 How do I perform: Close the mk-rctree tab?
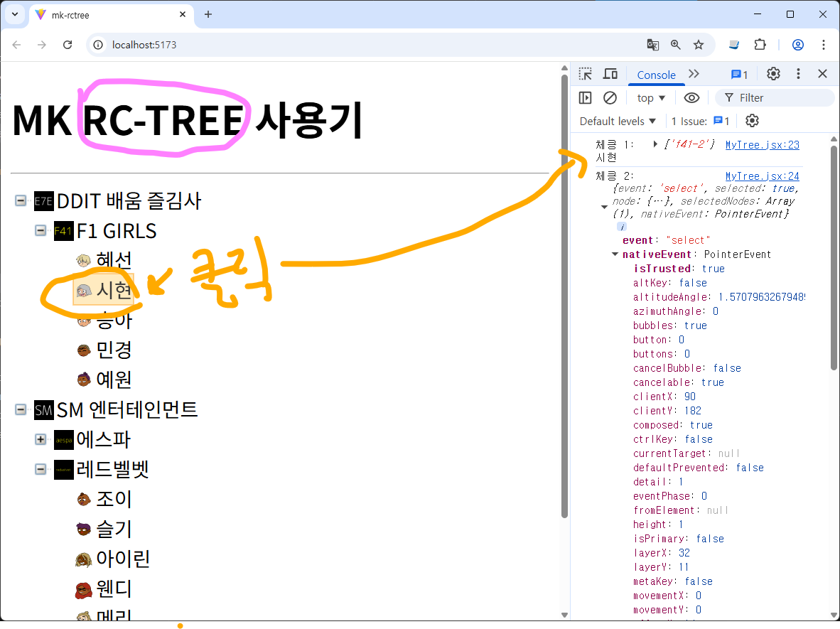point(183,14)
